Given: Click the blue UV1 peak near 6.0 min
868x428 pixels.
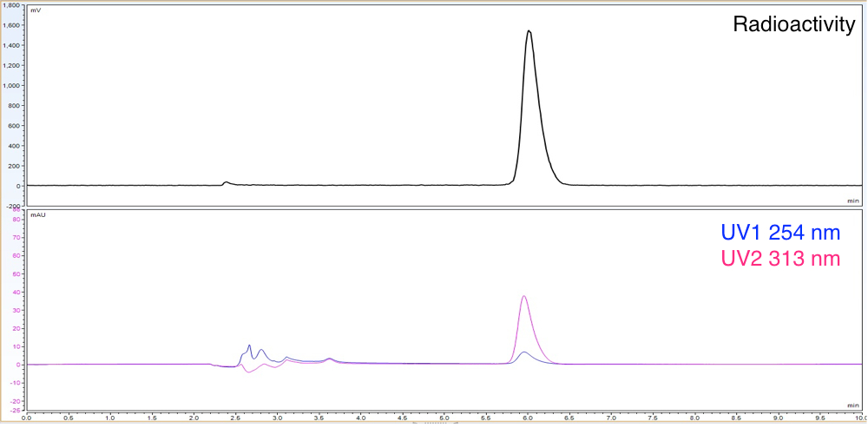Looking at the screenshot, I should 523,352.
